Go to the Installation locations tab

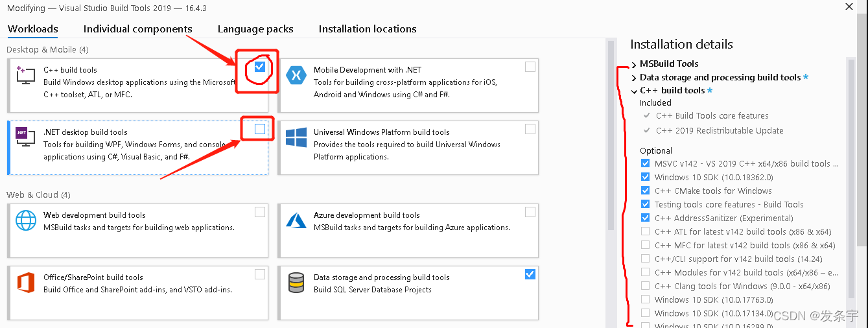pos(368,29)
